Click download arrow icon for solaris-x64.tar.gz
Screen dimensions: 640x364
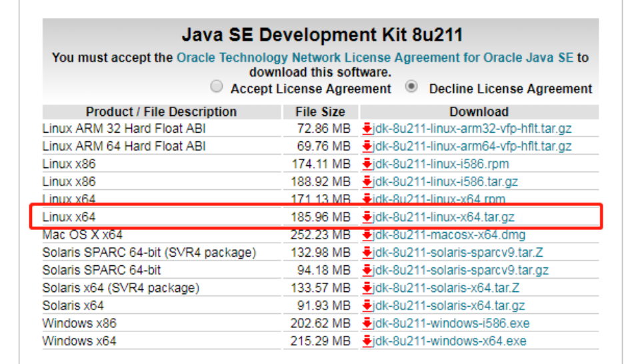[x=367, y=305]
